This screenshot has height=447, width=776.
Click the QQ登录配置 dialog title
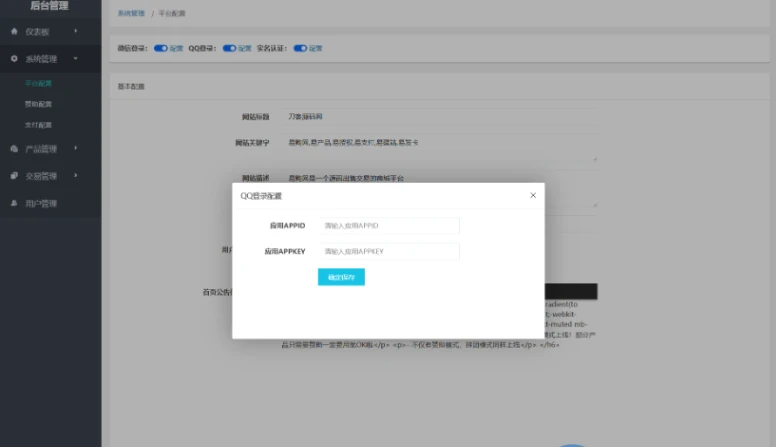pos(261,196)
